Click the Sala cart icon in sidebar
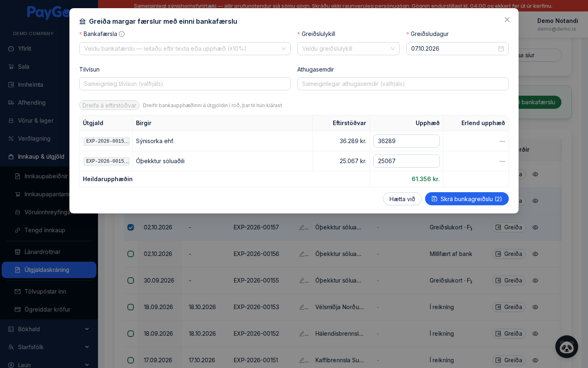The height and width of the screenshot is (368, 588). tap(11, 67)
